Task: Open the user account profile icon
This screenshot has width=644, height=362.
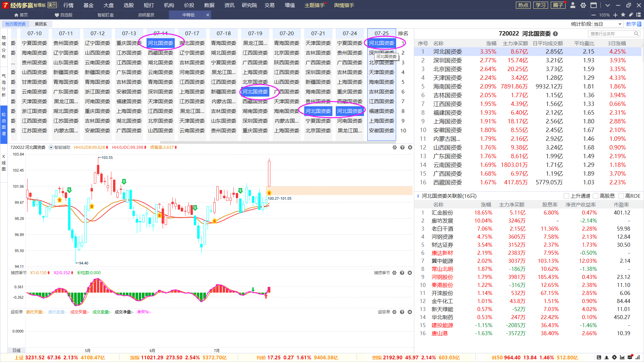Action: tap(573, 5)
